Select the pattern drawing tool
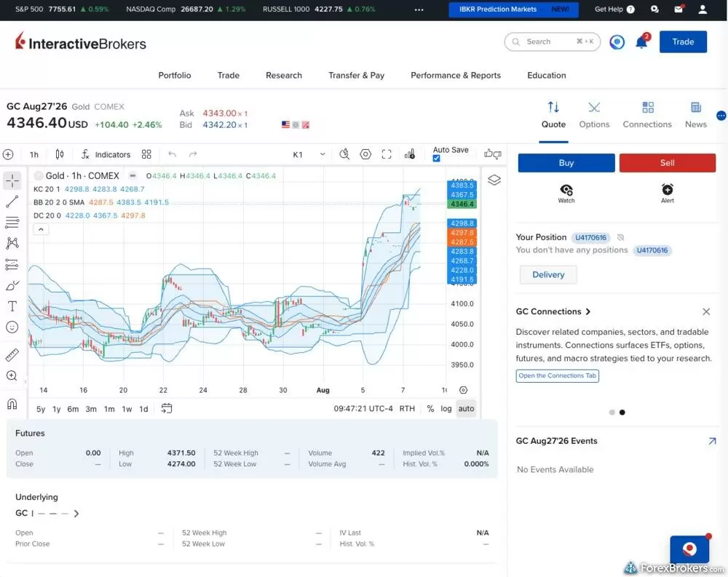 [x=12, y=243]
